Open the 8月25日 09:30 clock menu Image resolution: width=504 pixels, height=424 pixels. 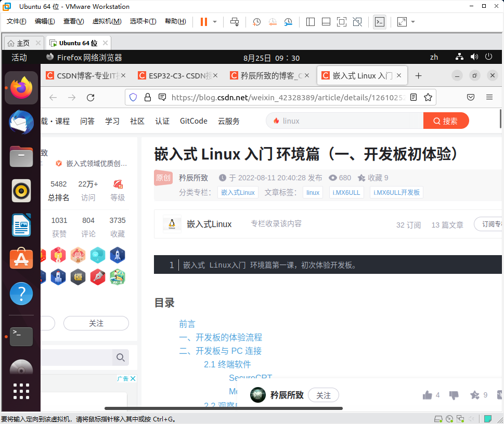pos(272,58)
